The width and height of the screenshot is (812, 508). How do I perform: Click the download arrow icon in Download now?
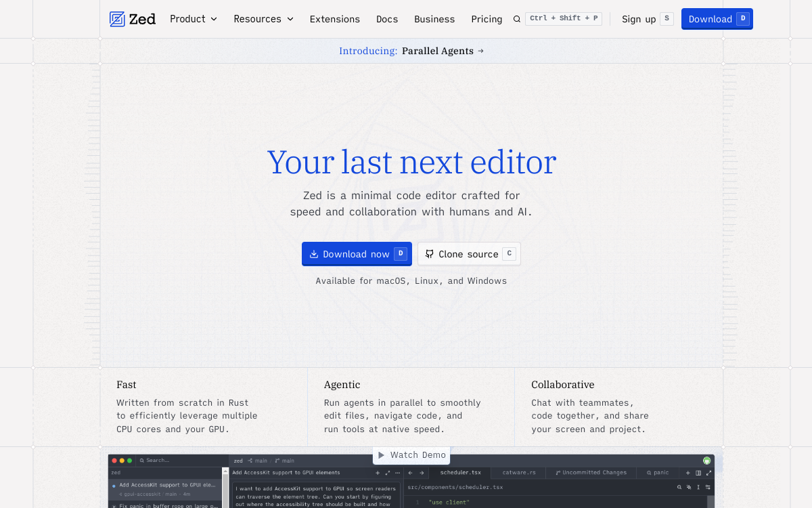pos(314,254)
